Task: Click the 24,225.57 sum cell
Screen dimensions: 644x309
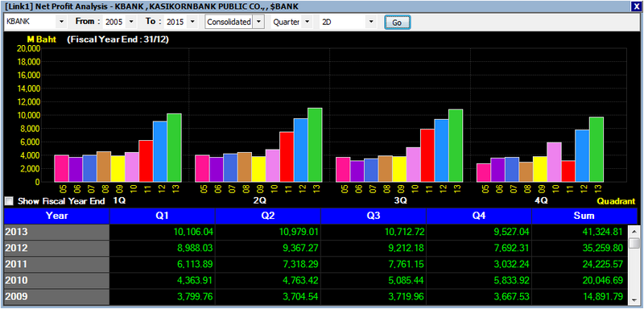Action: [580, 264]
